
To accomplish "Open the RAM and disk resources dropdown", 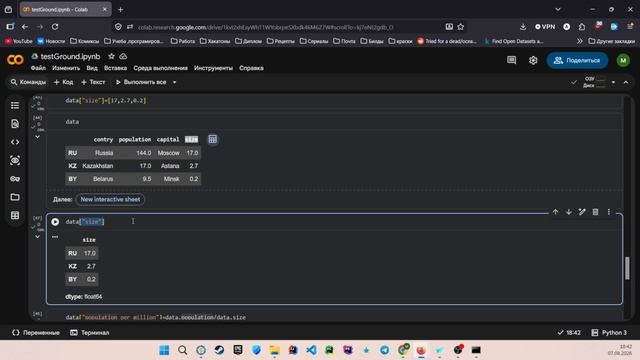I will point(613,82).
